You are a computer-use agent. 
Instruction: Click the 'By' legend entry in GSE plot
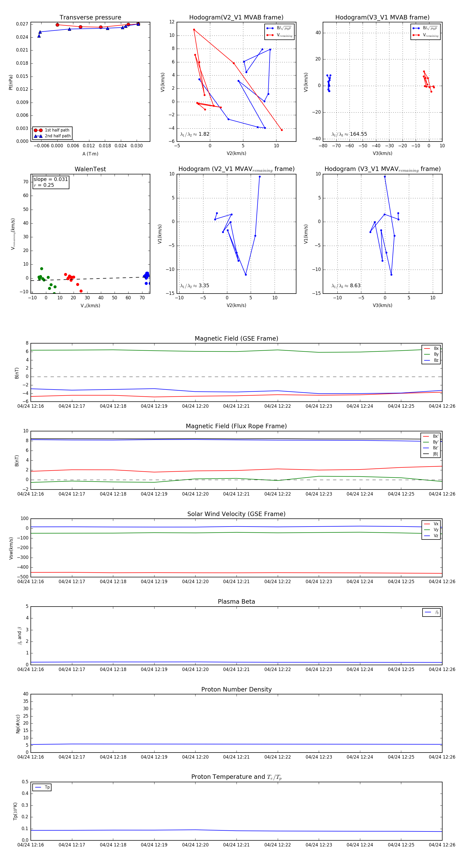click(x=431, y=354)
